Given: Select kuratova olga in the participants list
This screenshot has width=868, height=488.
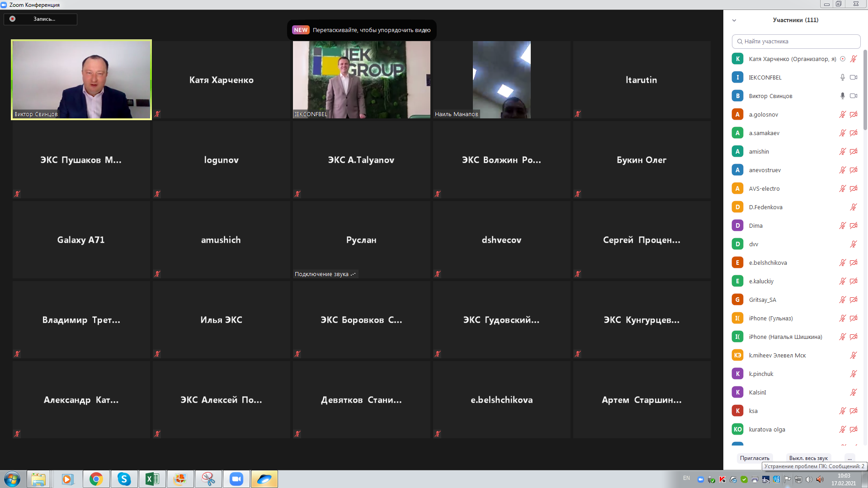Looking at the screenshot, I should [x=767, y=429].
